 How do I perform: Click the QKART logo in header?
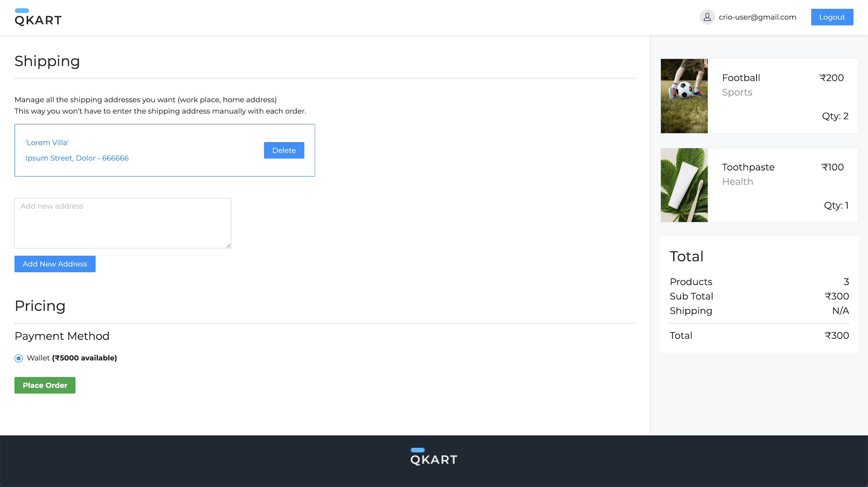pyautogui.click(x=38, y=17)
